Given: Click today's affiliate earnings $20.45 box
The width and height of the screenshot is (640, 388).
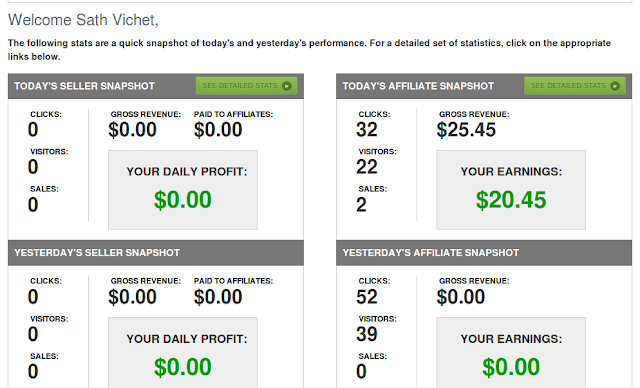Looking at the screenshot, I should [x=511, y=190].
